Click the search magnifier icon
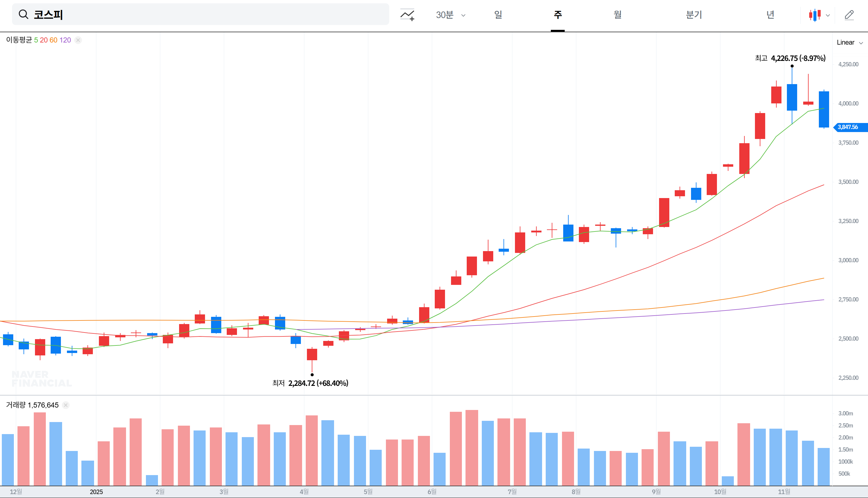This screenshot has height=498, width=868. point(23,14)
